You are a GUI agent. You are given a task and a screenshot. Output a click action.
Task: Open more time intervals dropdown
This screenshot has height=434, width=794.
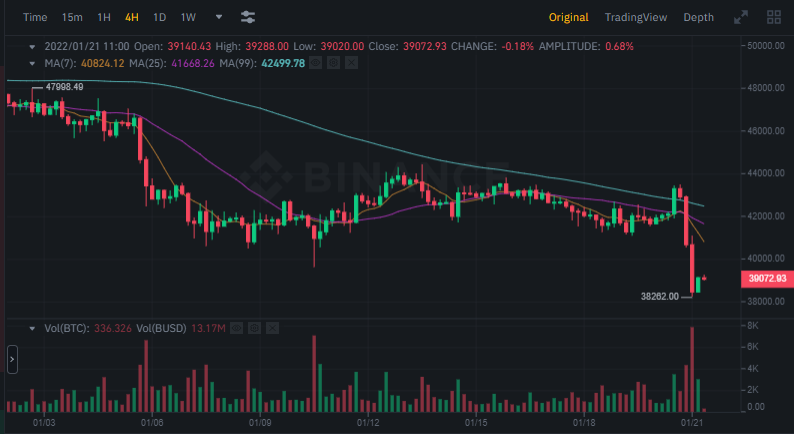point(219,17)
